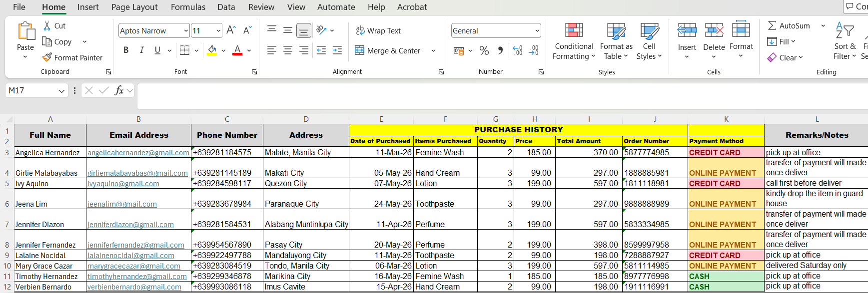
Task: Open the Aptos Narrow font dropdown
Action: (x=186, y=31)
